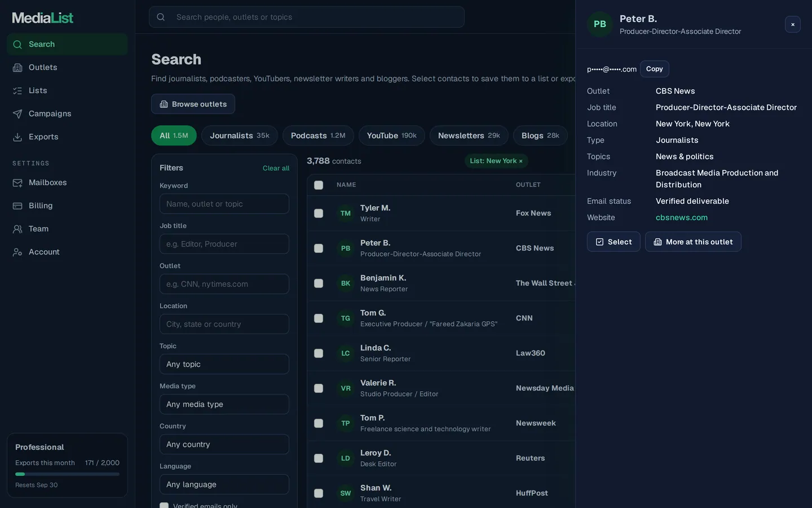Click the PB avatar in details panel
Viewport: 812px width, 508px height.
600,24
